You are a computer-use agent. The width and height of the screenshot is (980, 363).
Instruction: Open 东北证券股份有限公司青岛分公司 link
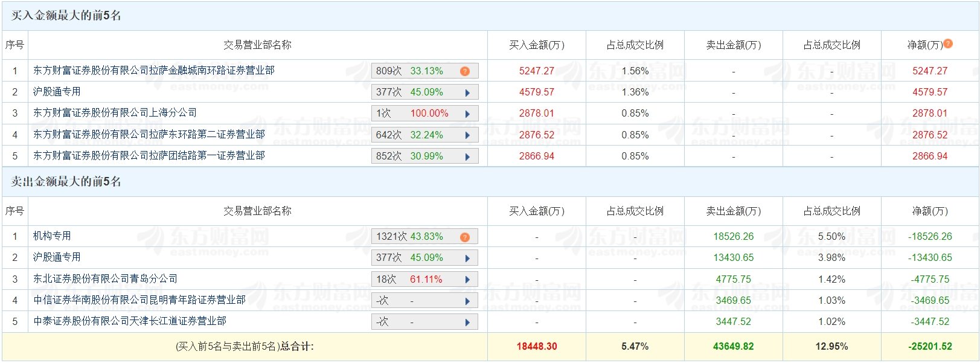(105, 279)
